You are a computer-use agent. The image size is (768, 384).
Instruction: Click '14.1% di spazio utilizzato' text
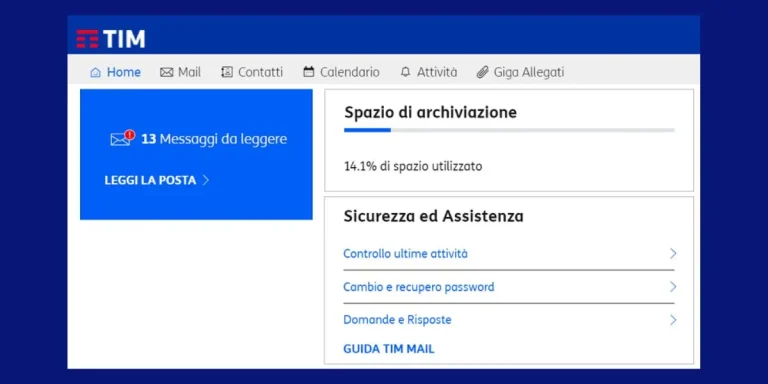pyautogui.click(x=413, y=167)
